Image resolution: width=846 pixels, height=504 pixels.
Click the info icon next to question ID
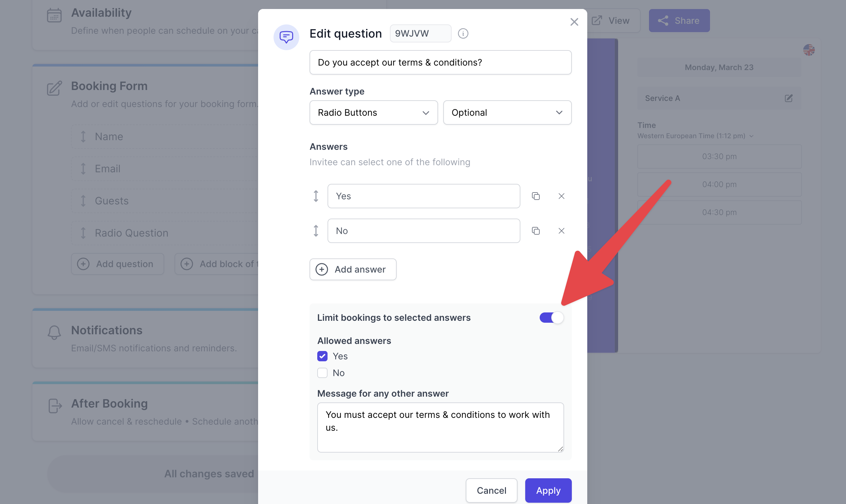coord(463,33)
